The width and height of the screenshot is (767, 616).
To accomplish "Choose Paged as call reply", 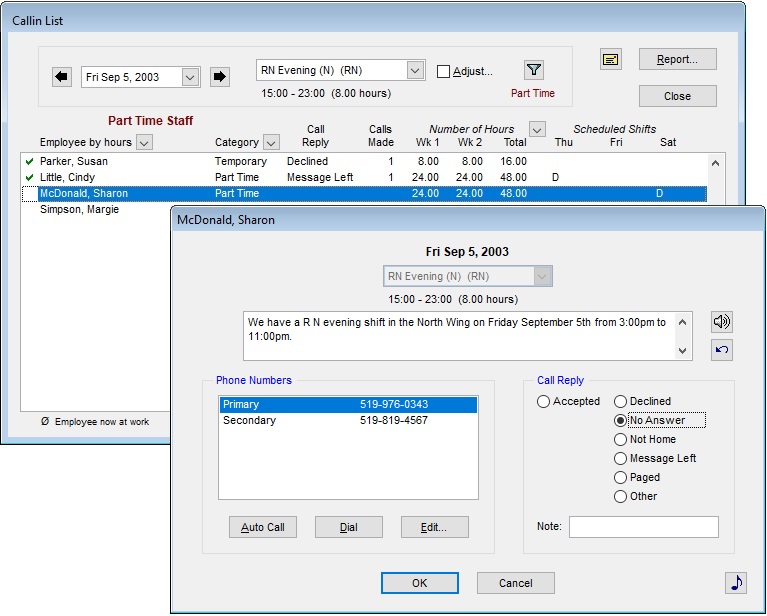I will tap(620, 478).
